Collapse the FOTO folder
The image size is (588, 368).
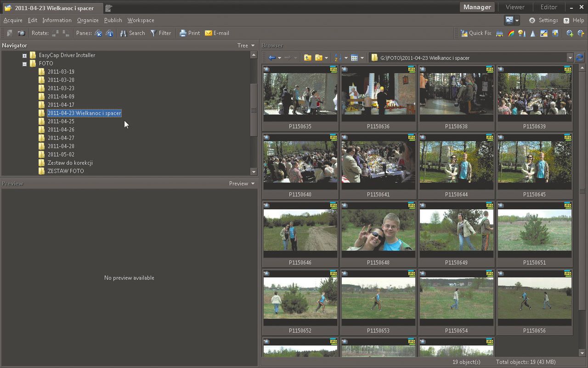[x=25, y=64]
